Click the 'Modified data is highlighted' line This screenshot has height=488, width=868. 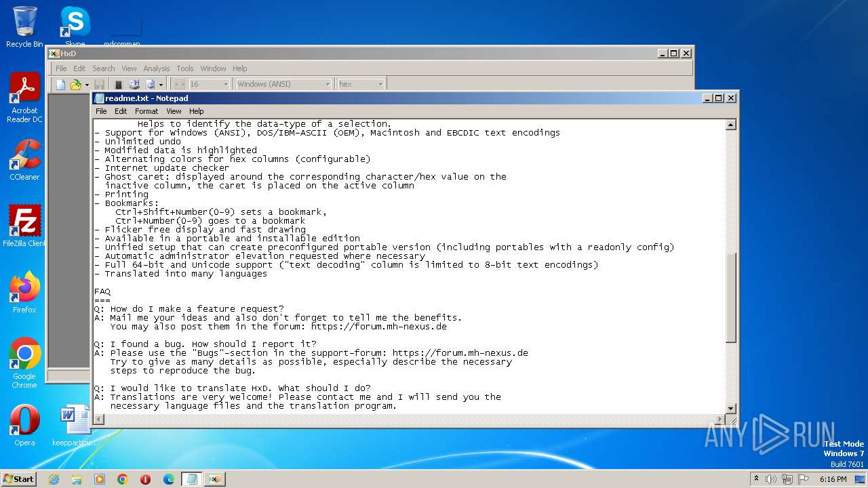coord(176,150)
